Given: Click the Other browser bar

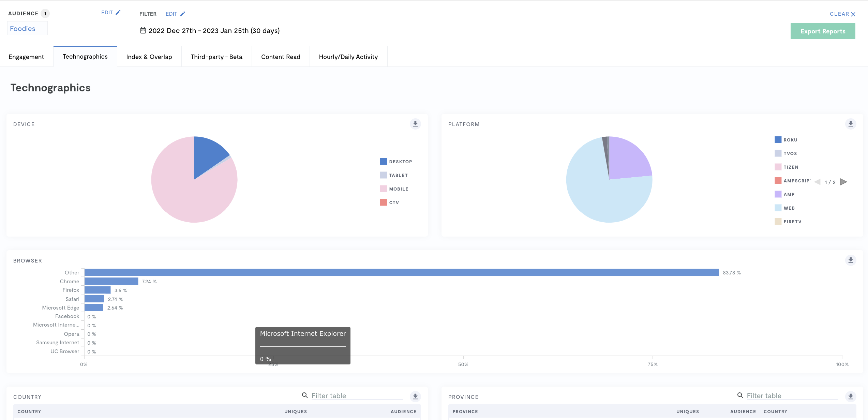Looking at the screenshot, I should (x=402, y=272).
